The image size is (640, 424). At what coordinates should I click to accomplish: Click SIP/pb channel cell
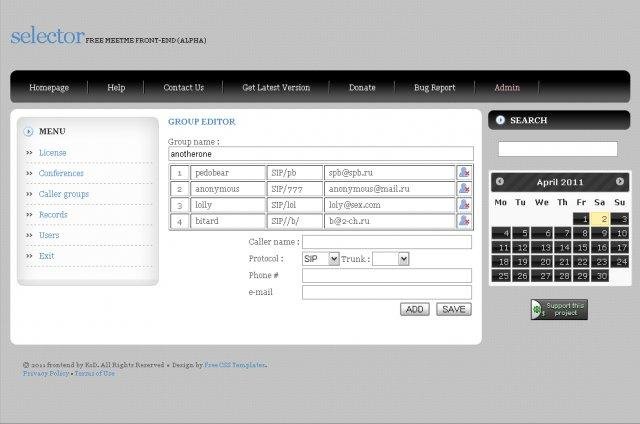point(295,173)
